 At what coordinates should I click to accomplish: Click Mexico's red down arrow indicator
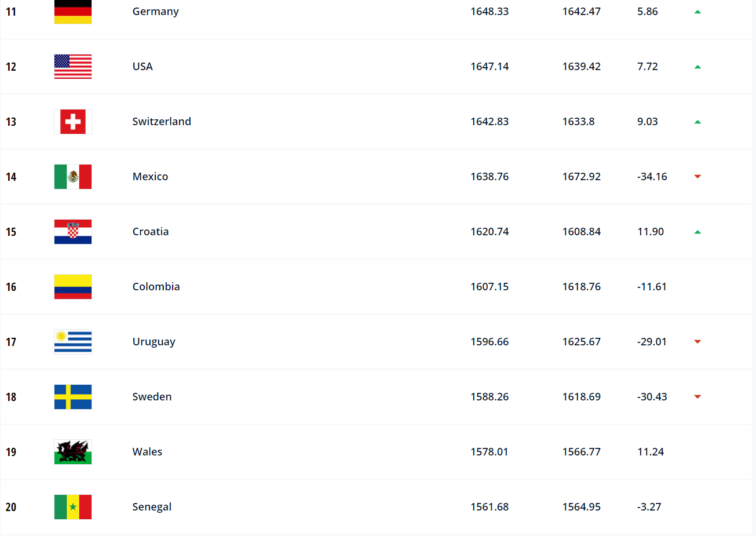[x=697, y=177]
